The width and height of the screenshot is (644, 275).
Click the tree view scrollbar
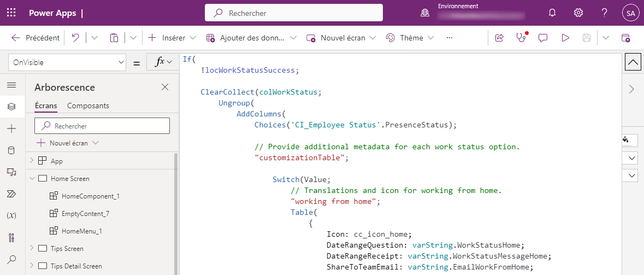[x=176, y=214]
